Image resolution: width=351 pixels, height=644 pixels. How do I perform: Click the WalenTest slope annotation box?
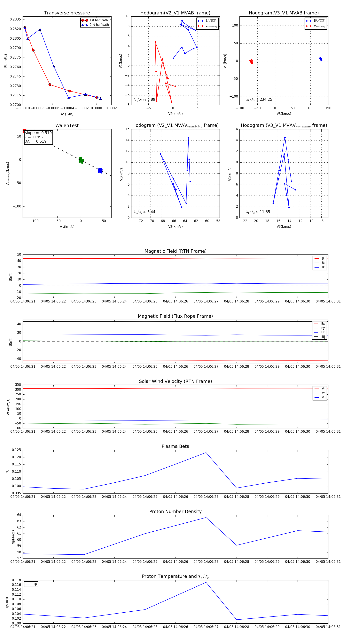tap(38, 137)
